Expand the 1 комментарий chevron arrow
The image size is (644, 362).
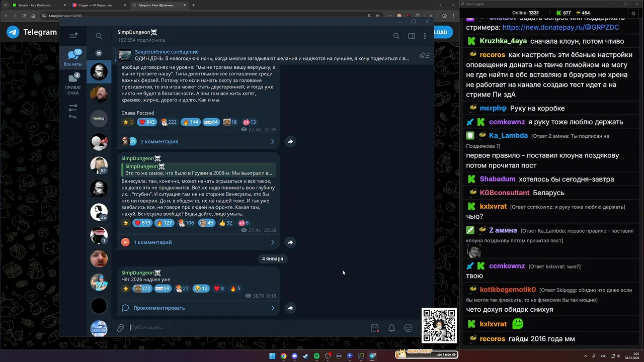(x=273, y=242)
